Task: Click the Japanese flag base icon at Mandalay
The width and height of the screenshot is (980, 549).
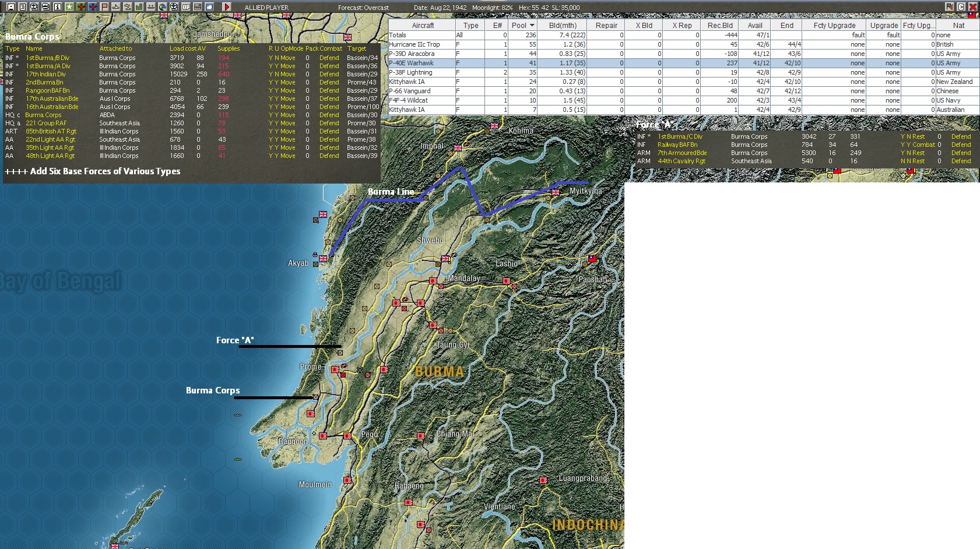Action: (433, 281)
